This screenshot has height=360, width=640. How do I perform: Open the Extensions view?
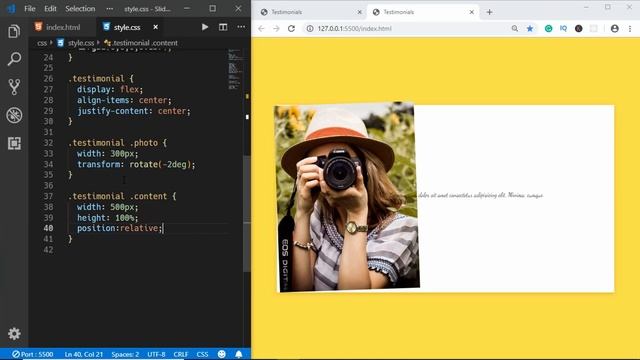click(x=14, y=143)
